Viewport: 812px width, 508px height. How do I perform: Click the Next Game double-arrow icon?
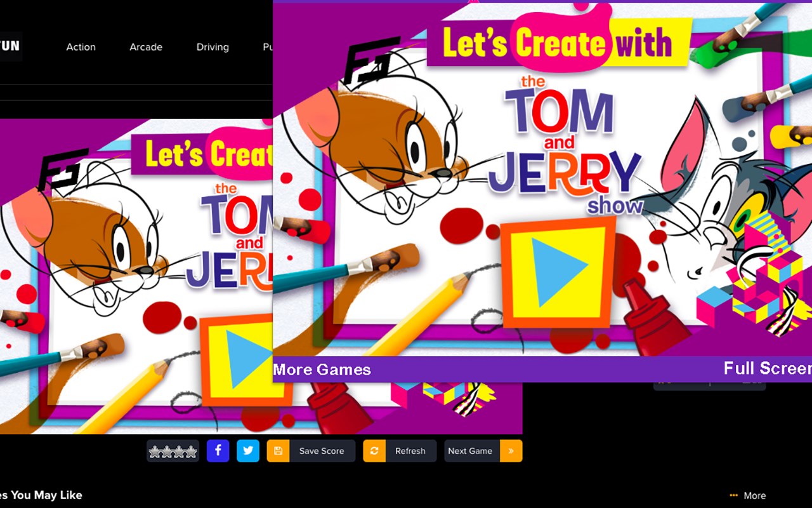click(511, 451)
